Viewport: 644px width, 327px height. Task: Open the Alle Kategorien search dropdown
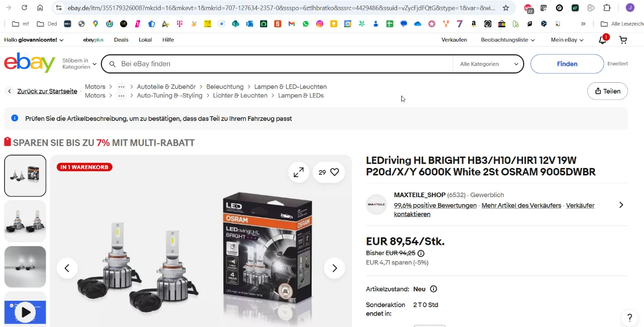click(488, 64)
